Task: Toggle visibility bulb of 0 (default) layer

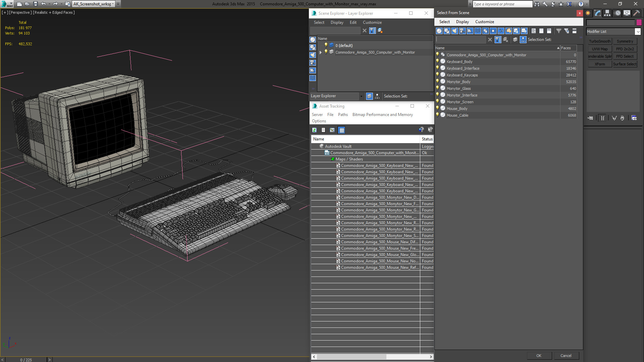Action: [326, 45]
